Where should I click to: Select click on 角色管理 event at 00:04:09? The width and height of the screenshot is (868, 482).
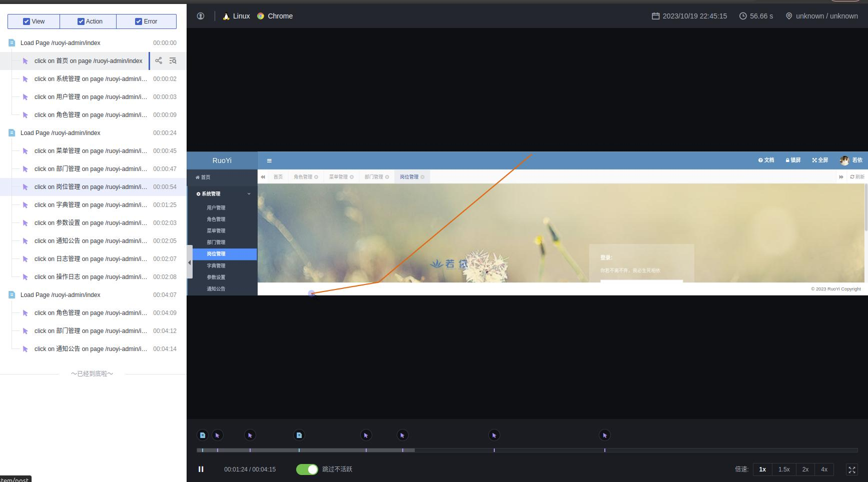click(x=93, y=313)
